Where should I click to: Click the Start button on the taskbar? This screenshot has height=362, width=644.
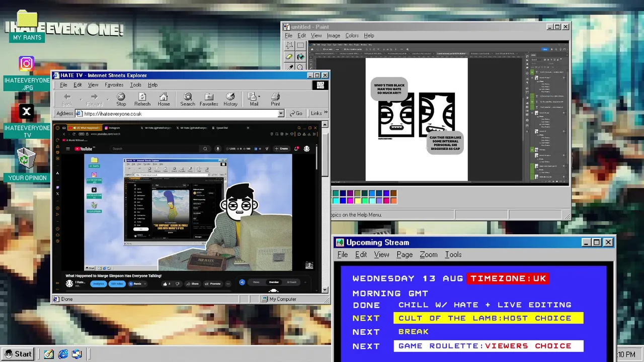tap(18, 354)
